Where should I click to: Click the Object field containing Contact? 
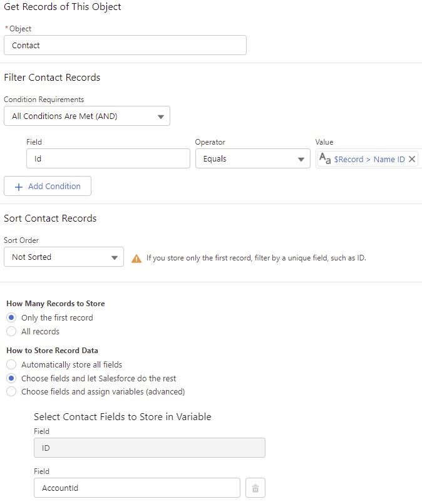pyautogui.click(x=125, y=45)
